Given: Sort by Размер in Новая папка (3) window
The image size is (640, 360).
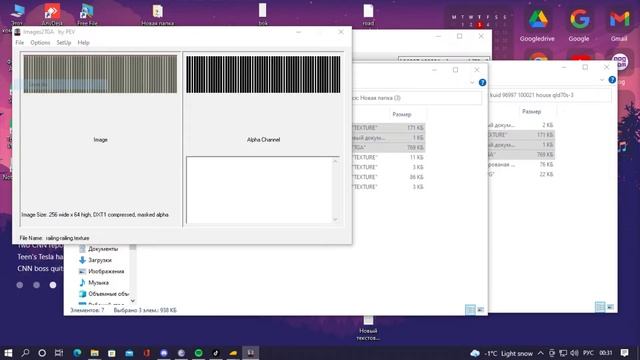Looking at the screenshot, I should click(402, 114).
